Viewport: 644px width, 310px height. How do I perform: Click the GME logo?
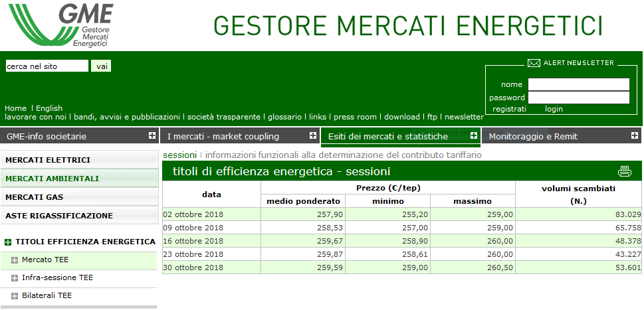60,25
